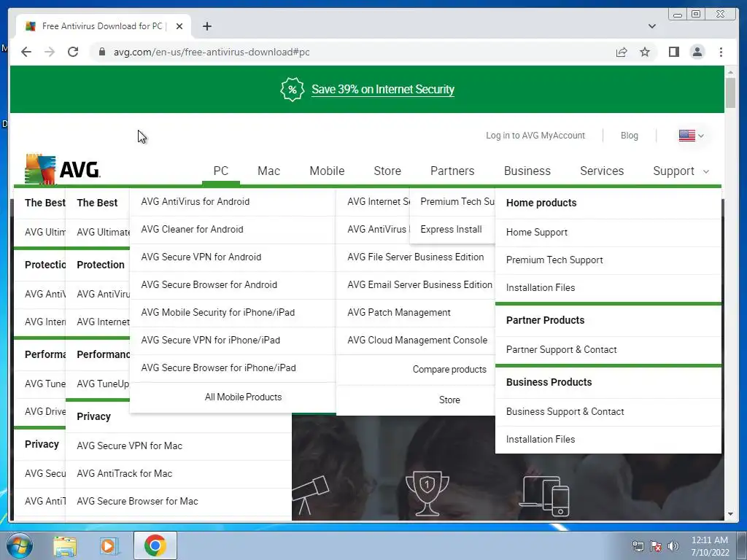
Task: Open Installation Files under Home products
Action: click(541, 287)
